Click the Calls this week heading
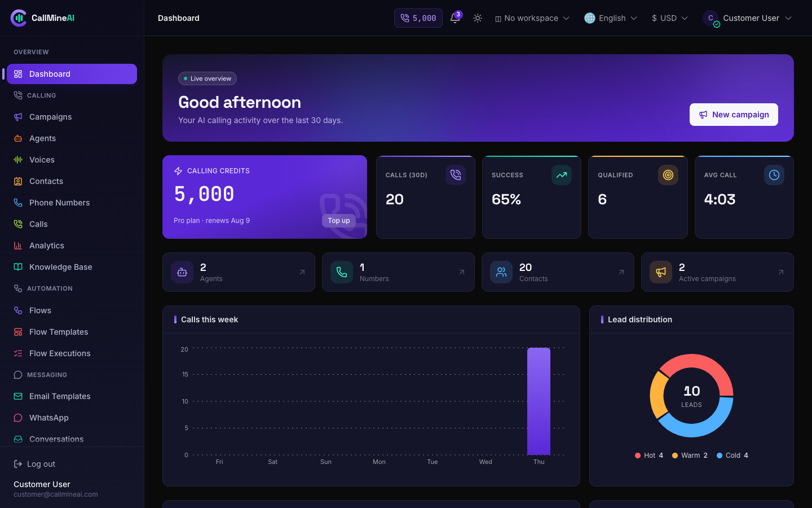This screenshot has width=812, height=508. coord(209,319)
